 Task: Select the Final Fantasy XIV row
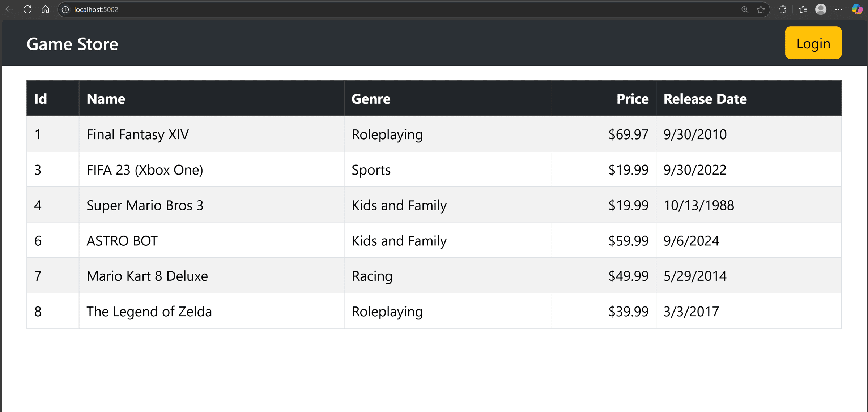[434, 134]
